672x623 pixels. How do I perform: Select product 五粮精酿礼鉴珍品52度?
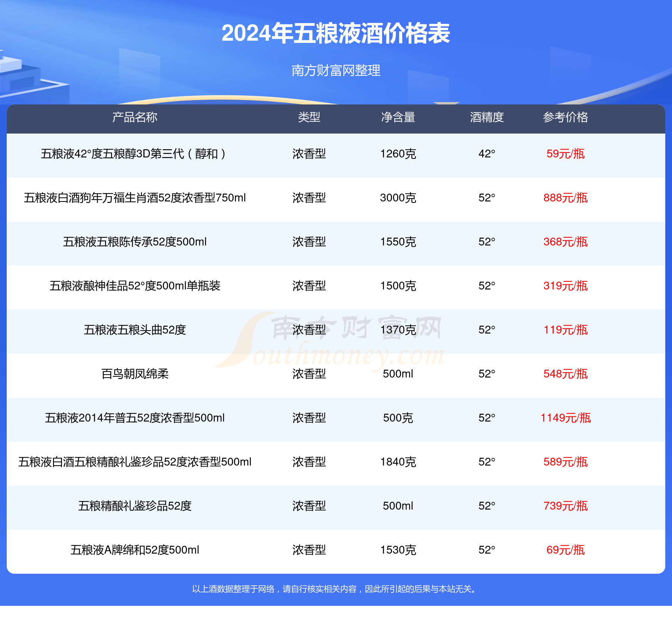click(x=135, y=506)
